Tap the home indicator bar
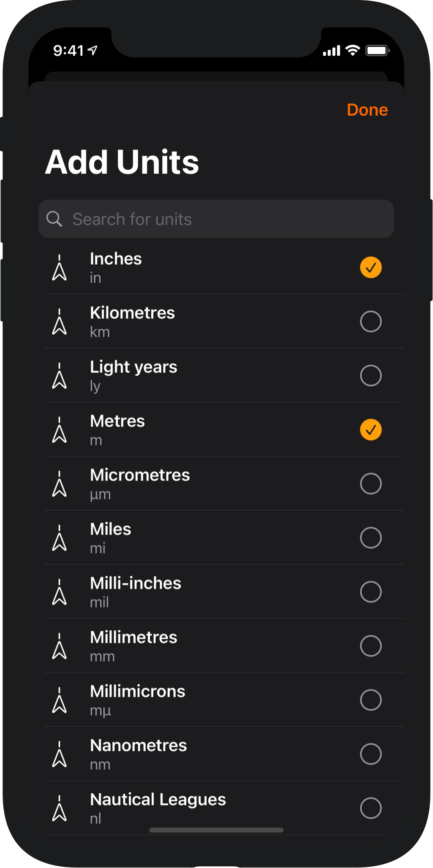Image resolution: width=433 pixels, height=868 pixels. (x=216, y=830)
